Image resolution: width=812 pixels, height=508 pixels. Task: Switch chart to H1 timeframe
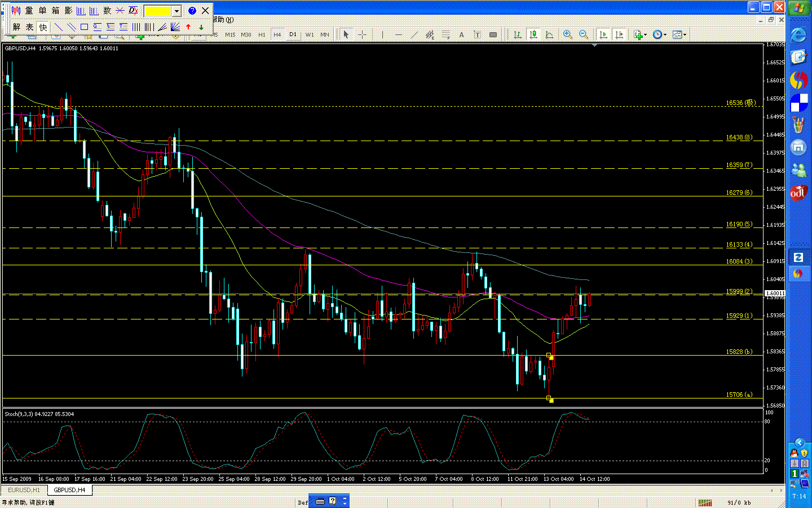[262, 35]
